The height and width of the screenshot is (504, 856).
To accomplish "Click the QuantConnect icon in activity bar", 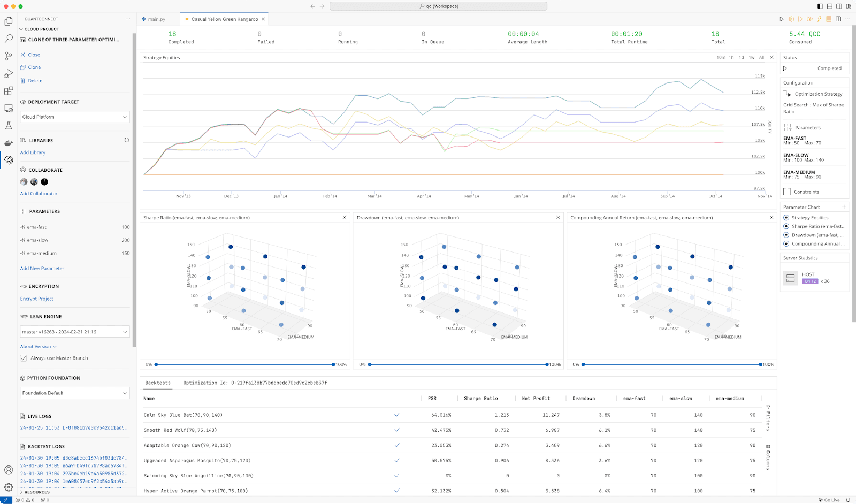I will pyautogui.click(x=9, y=160).
